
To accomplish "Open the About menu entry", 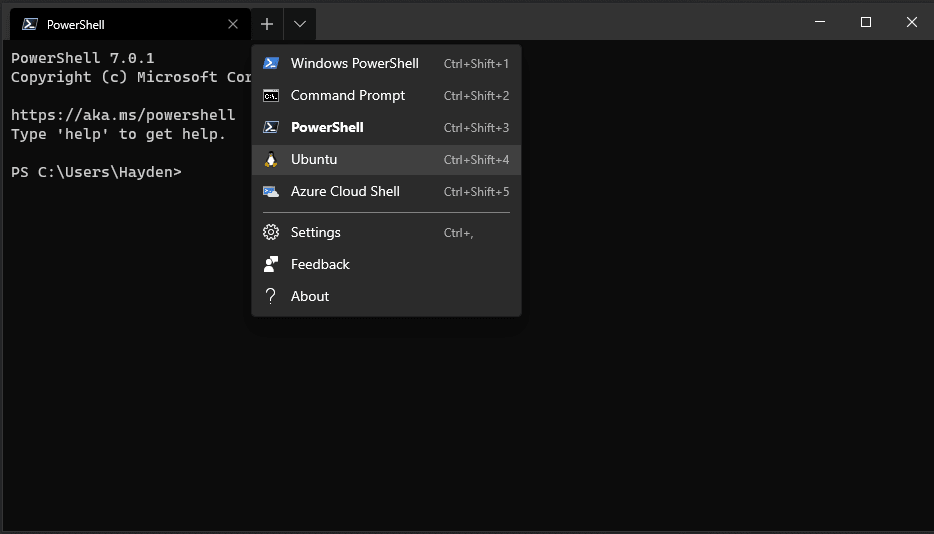I will click(x=386, y=296).
